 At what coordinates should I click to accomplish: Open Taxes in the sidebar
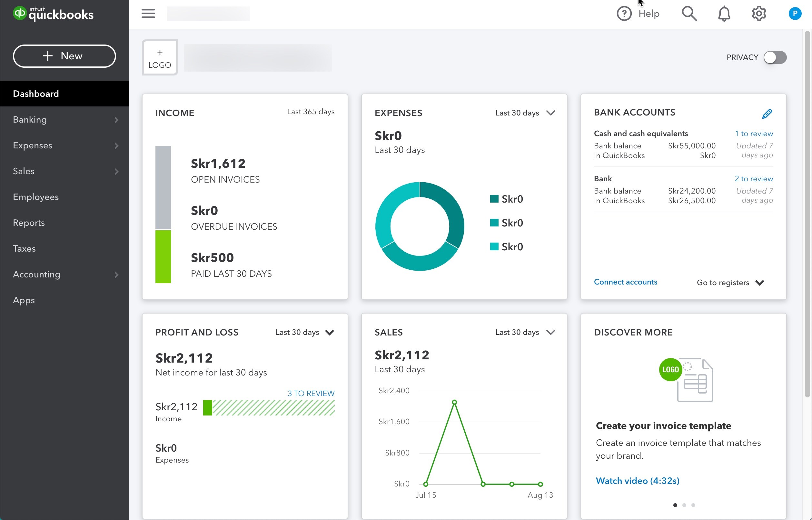click(x=64, y=248)
